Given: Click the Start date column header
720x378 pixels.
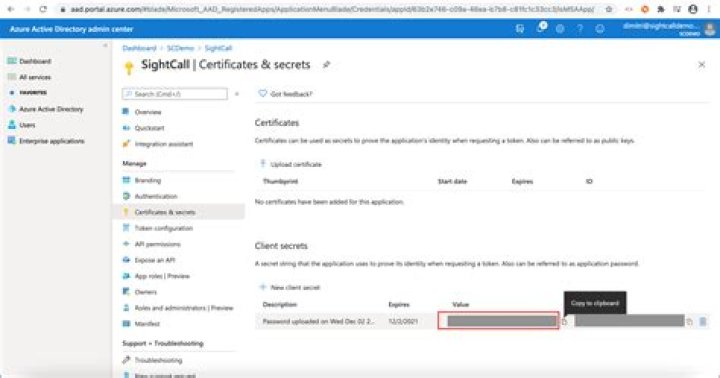Looking at the screenshot, I should (x=452, y=181).
